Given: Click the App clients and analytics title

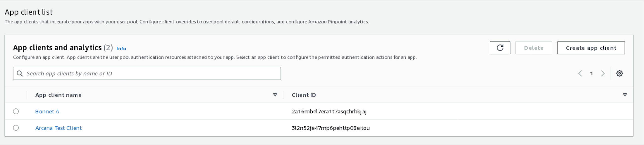Looking at the screenshot, I should 57,47.
